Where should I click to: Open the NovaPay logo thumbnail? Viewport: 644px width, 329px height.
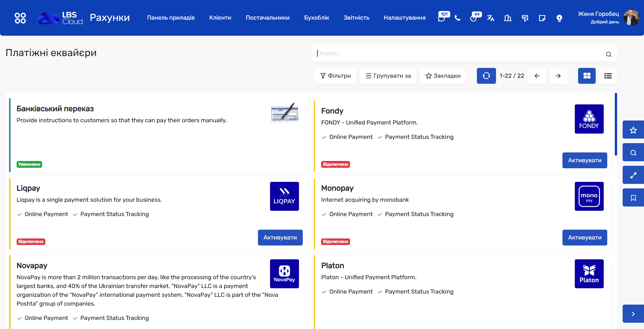284,274
